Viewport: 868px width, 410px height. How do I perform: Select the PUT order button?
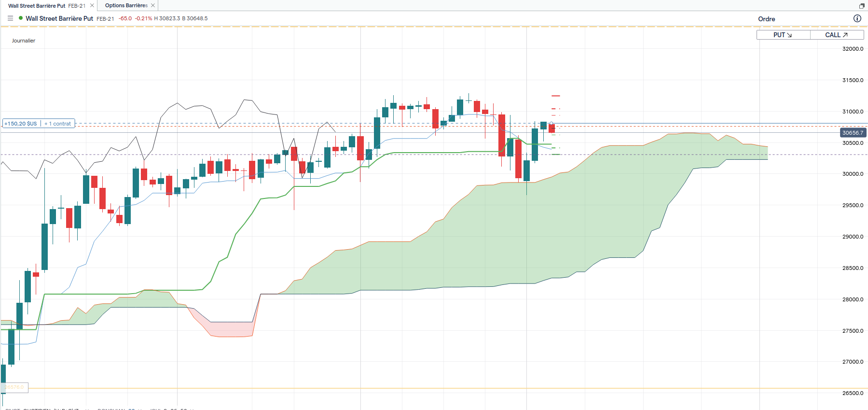[x=783, y=35]
